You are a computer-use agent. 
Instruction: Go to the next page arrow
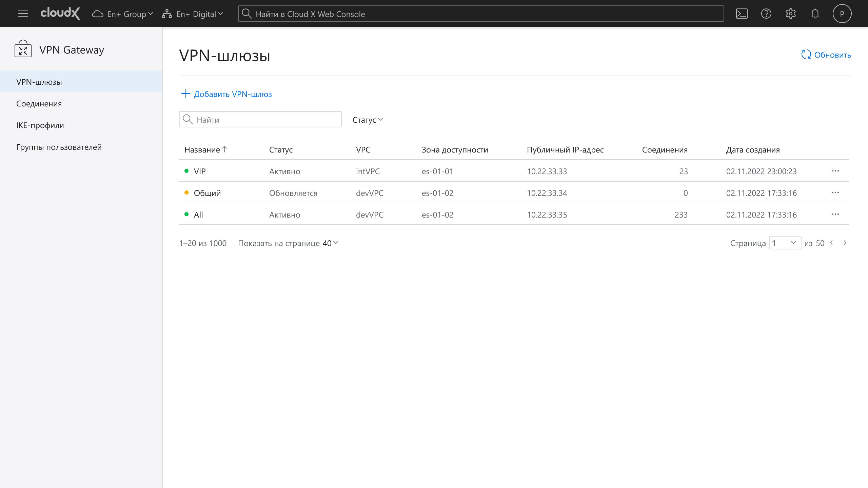click(x=845, y=243)
